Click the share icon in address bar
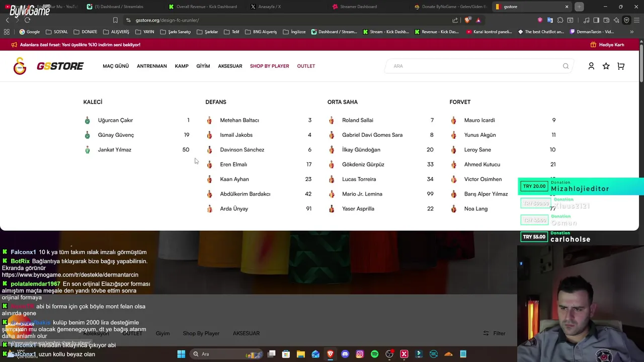Image resolution: width=644 pixels, height=362 pixels. pos(455,20)
